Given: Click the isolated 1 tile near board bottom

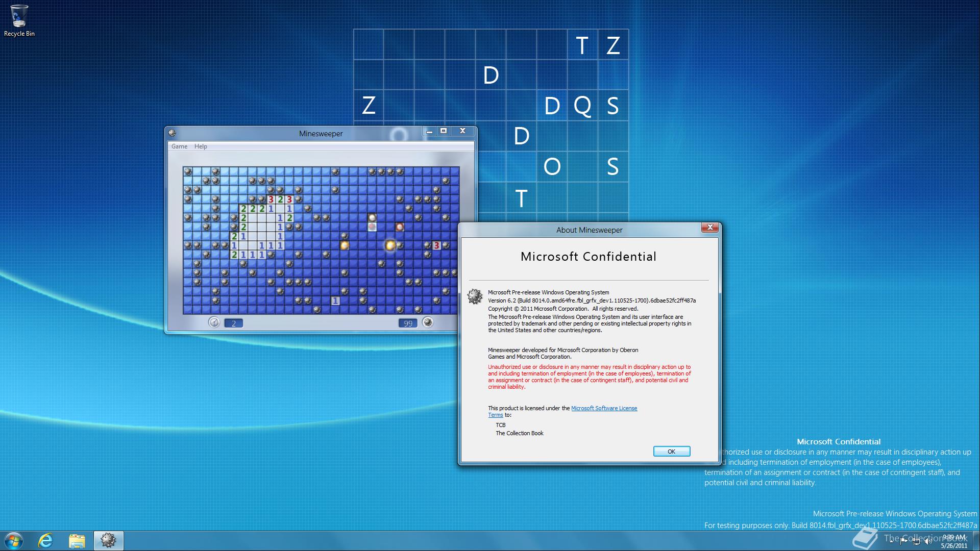Looking at the screenshot, I should pyautogui.click(x=335, y=300).
